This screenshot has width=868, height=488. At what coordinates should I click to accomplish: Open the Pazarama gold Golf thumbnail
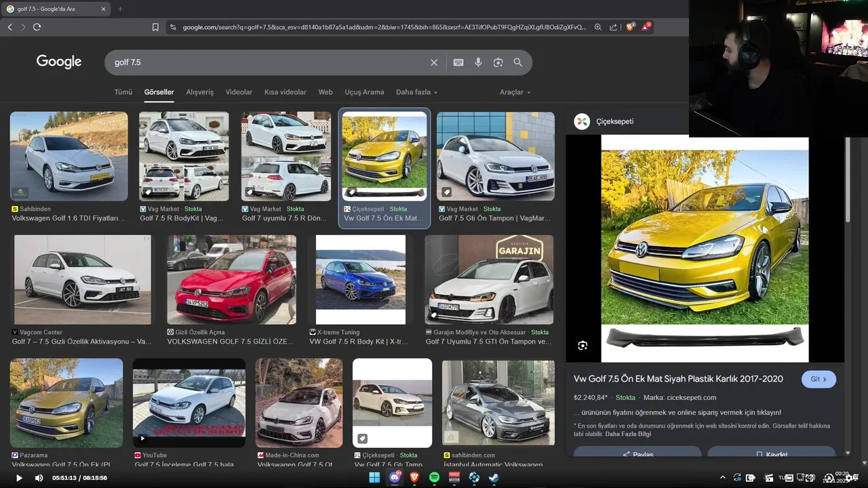(x=66, y=403)
